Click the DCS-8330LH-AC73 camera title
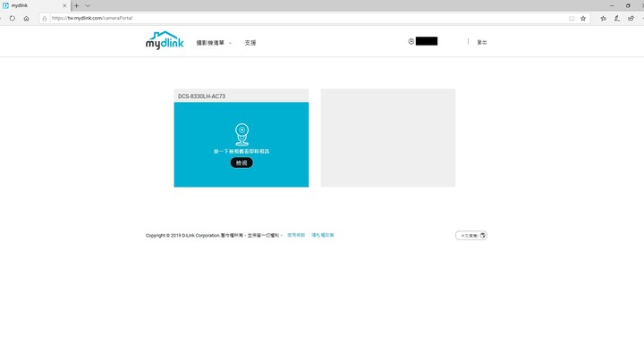Viewport: 644px width, 343px height. coord(201,96)
